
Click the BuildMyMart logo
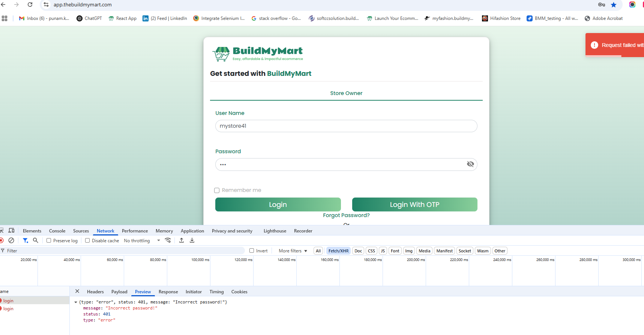(x=258, y=54)
